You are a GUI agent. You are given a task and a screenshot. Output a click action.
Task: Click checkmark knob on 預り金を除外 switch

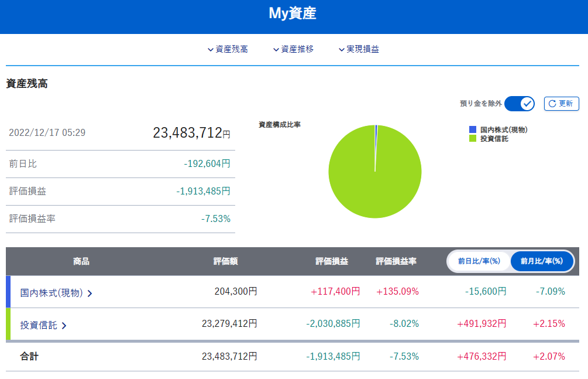527,104
